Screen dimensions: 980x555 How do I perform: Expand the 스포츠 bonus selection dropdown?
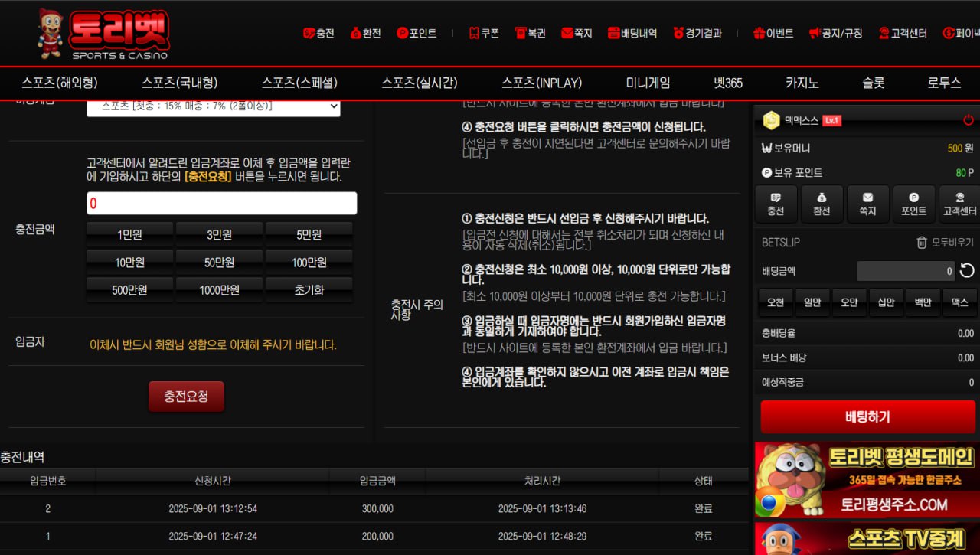click(x=214, y=106)
